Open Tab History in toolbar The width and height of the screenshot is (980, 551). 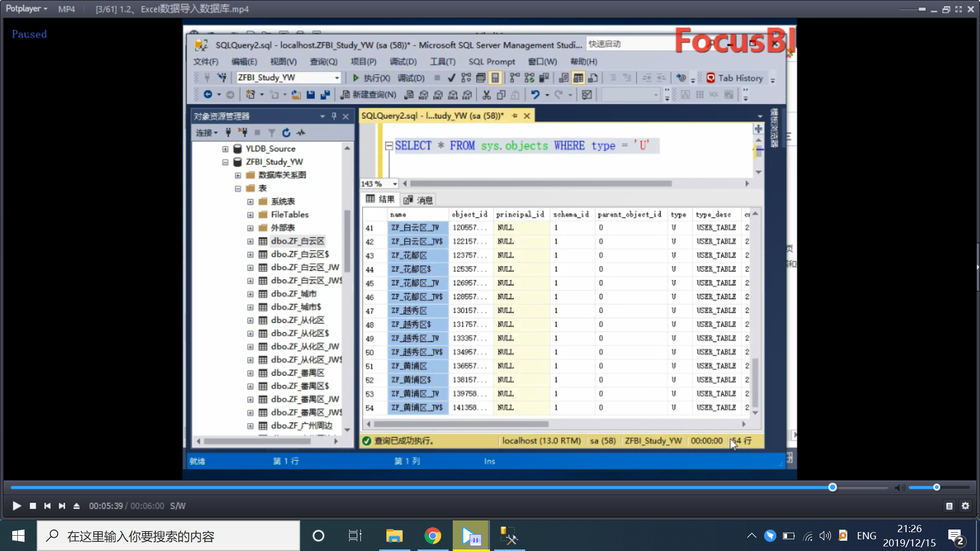[x=740, y=78]
